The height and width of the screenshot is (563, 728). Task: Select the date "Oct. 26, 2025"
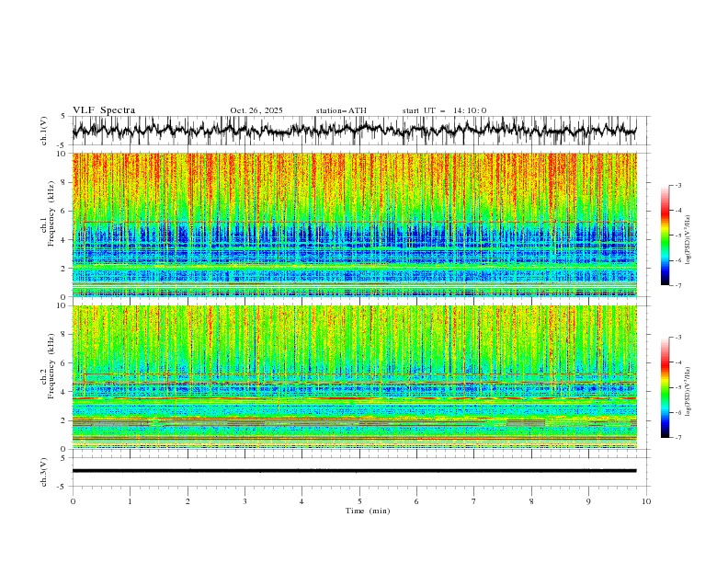point(256,110)
